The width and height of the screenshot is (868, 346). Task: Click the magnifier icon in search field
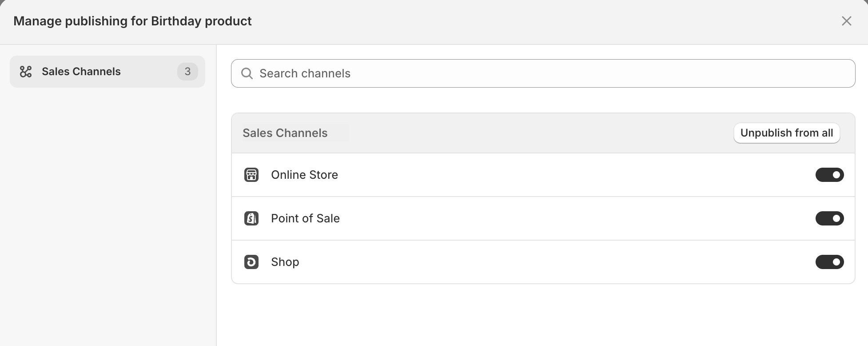click(x=247, y=73)
